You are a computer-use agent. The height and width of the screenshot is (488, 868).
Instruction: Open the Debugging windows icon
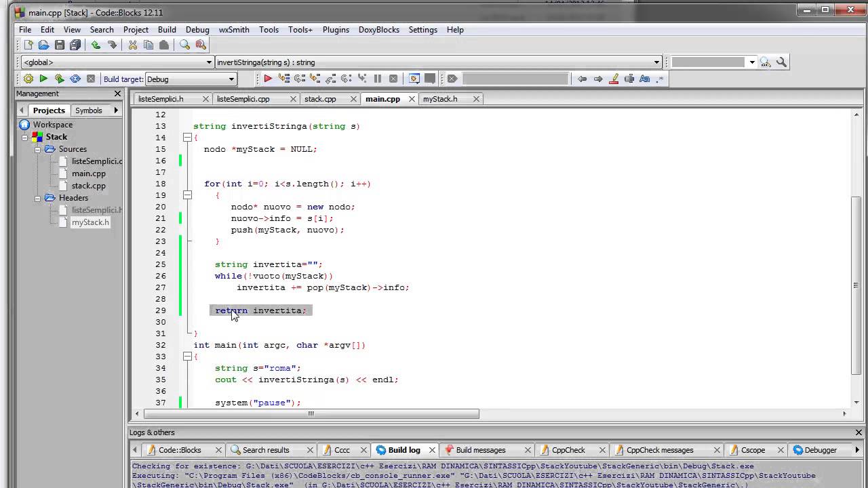[x=414, y=79]
